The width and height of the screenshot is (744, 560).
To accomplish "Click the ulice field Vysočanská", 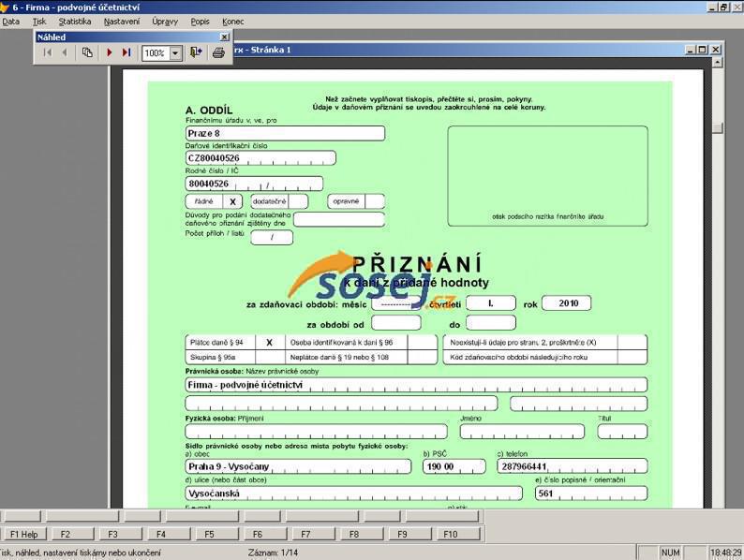I will (x=353, y=494).
